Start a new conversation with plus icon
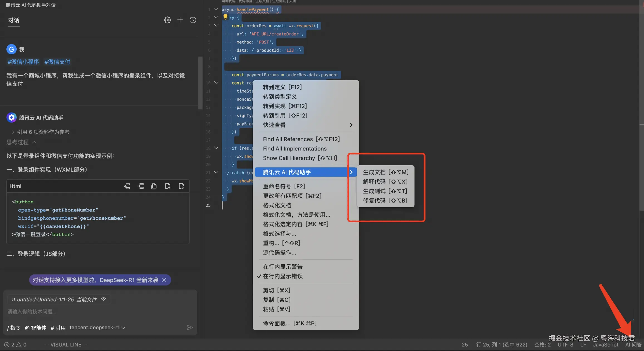This screenshot has width=644, height=351. click(x=180, y=20)
